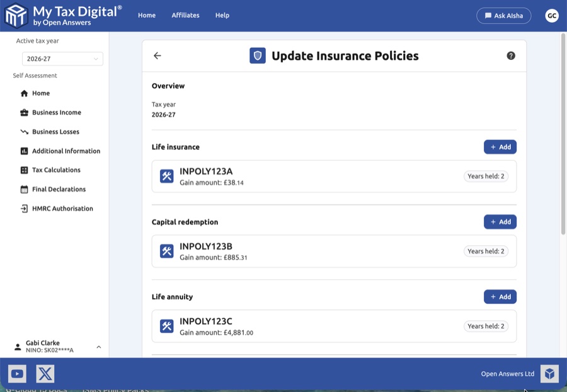Screen dimensions: 567x392
Task: Select Affiliates from the navigation bar
Action: (185, 15)
